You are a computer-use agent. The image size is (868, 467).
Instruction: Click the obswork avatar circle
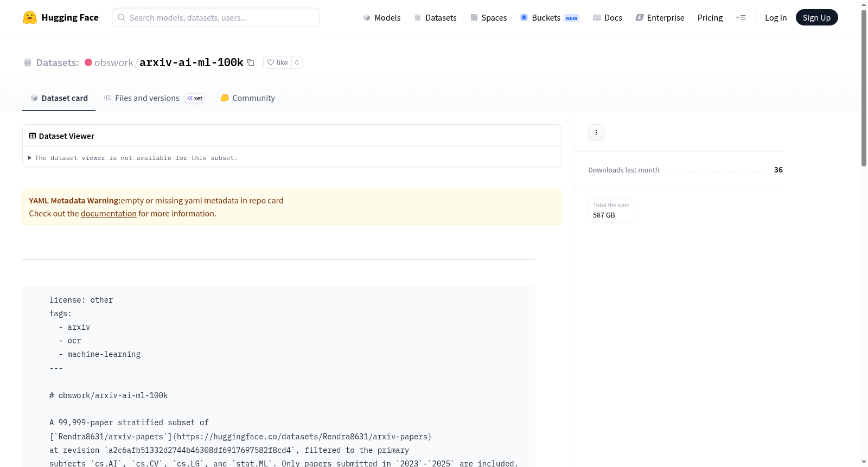(88, 62)
